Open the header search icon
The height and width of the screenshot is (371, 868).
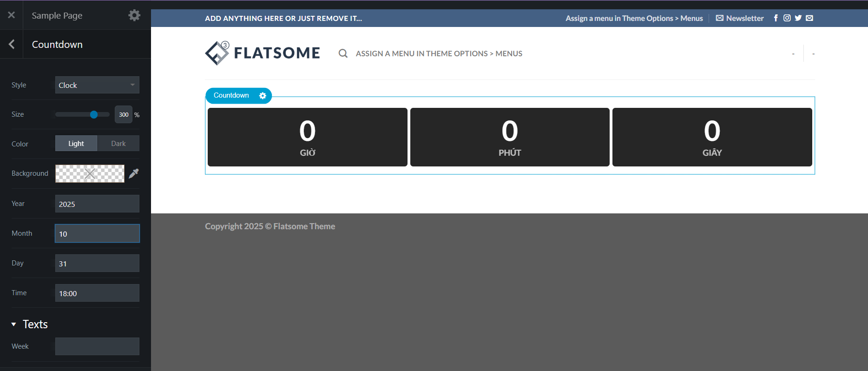click(x=343, y=53)
